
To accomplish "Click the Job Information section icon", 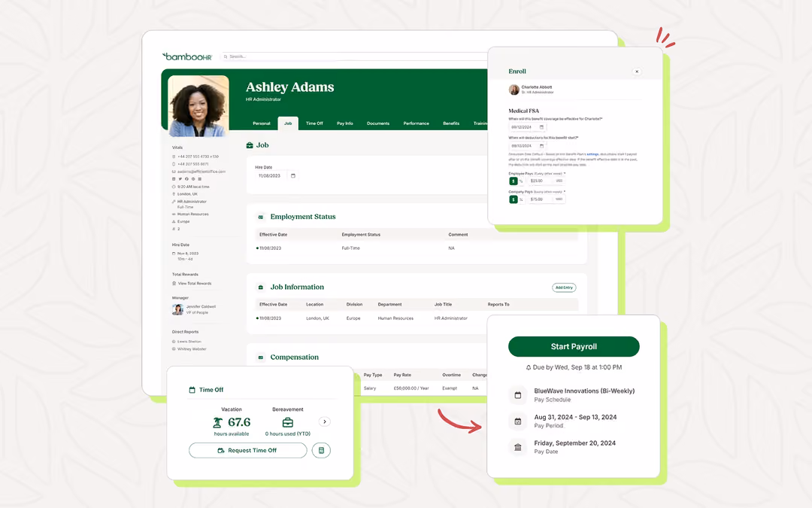I will pyautogui.click(x=260, y=287).
